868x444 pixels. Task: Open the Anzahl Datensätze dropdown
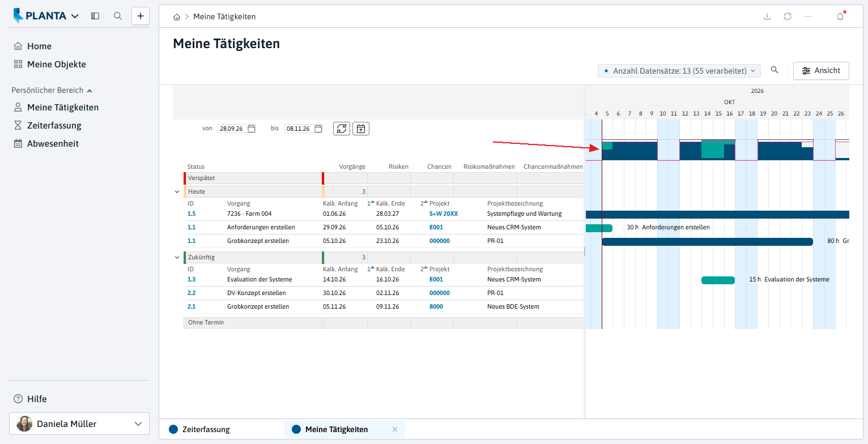(679, 71)
